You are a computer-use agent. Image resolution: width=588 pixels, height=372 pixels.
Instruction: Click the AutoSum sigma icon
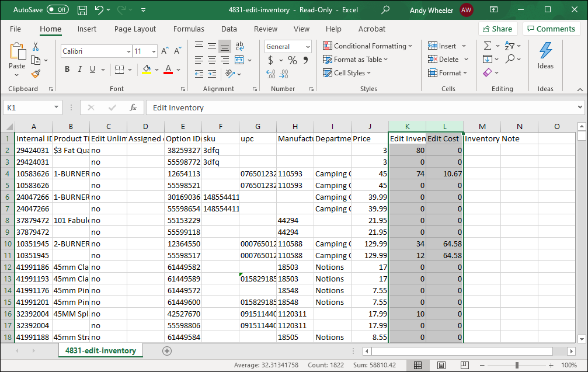[x=487, y=46]
